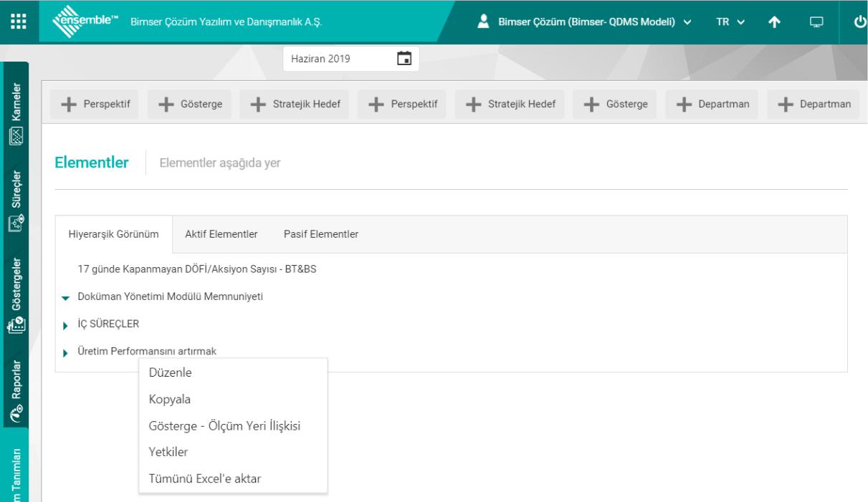Open the app grid launcher icon
The height and width of the screenshot is (502, 868).
[16, 21]
